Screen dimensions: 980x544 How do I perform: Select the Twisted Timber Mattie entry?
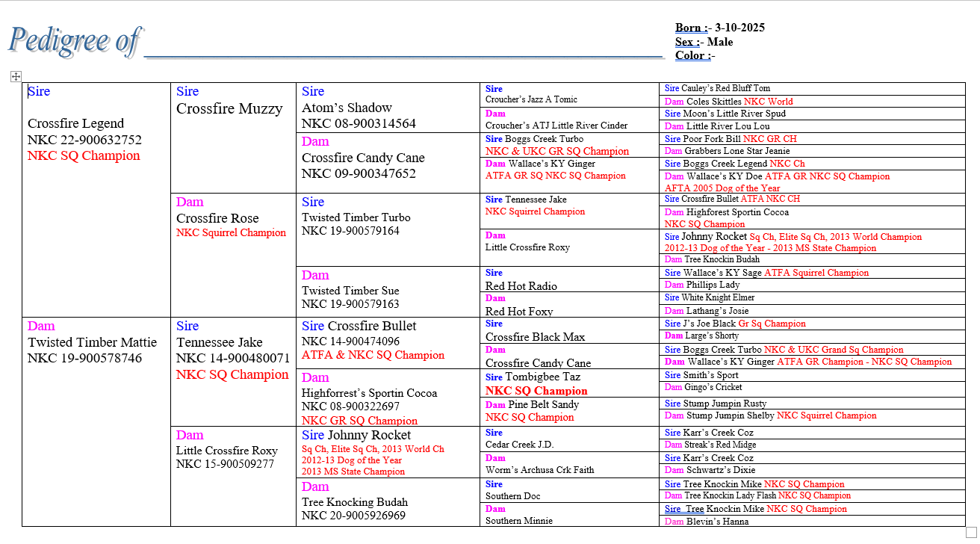click(92, 343)
